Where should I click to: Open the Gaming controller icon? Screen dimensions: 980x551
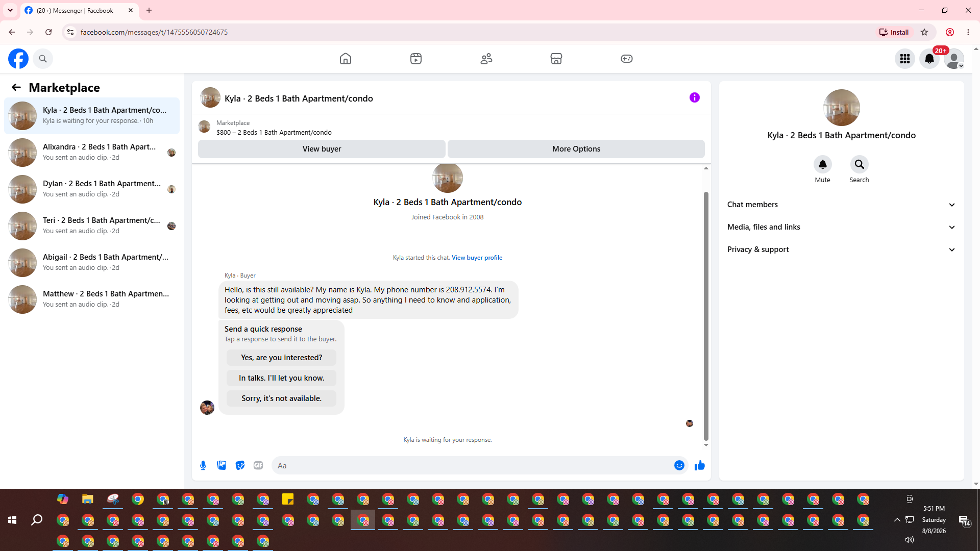point(627,59)
